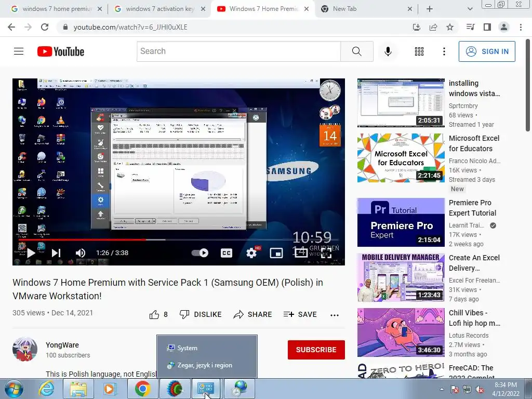Open the YongWare channel avatar

coord(25,350)
